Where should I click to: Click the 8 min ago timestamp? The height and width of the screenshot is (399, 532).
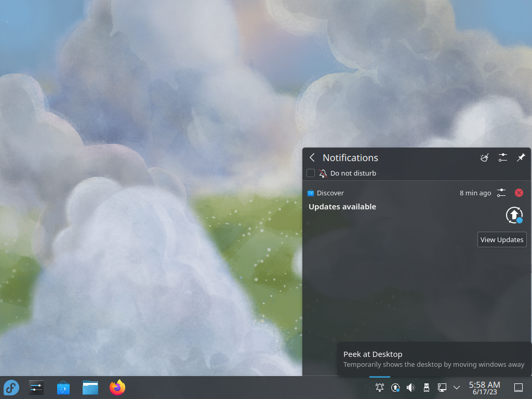click(x=475, y=193)
